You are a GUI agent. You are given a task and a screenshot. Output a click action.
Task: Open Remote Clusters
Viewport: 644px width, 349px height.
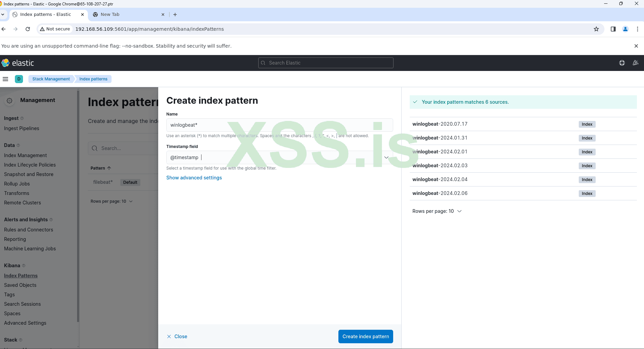(x=22, y=203)
